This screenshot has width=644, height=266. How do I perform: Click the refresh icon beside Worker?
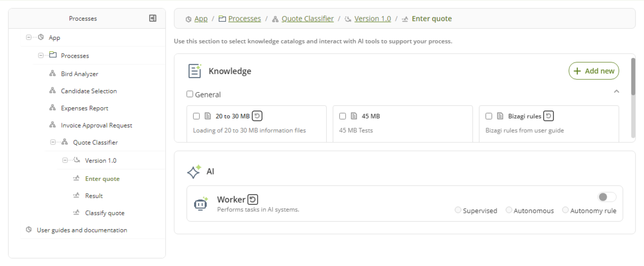point(253,199)
